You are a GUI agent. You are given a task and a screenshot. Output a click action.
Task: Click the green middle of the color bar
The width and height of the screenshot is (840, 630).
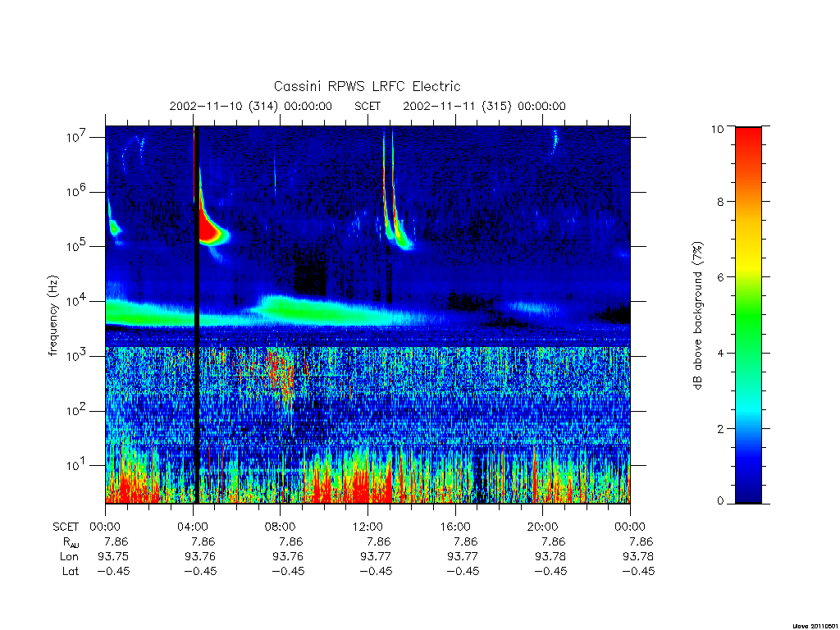coord(748,315)
